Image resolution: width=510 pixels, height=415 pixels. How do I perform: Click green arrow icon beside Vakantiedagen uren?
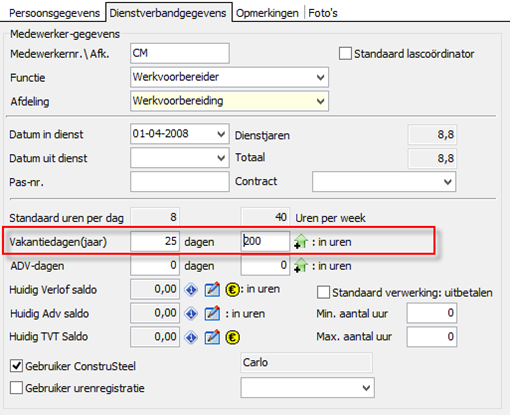301,241
